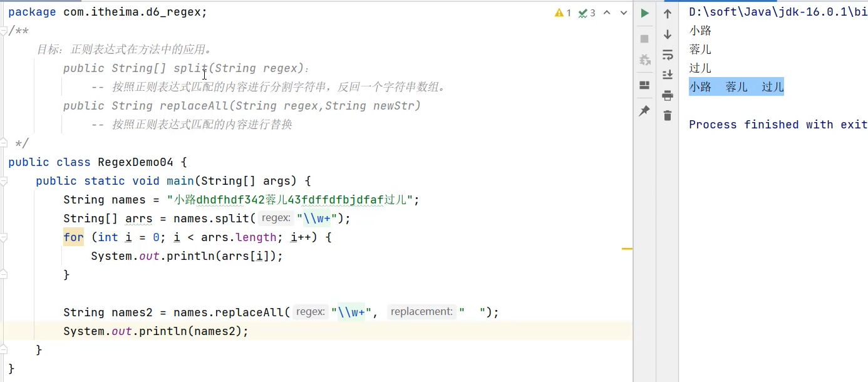The width and height of the screenshot is (868, 382).
Task: Click the "regex:" hint in the split call
Action: click(x=276, y=218)
